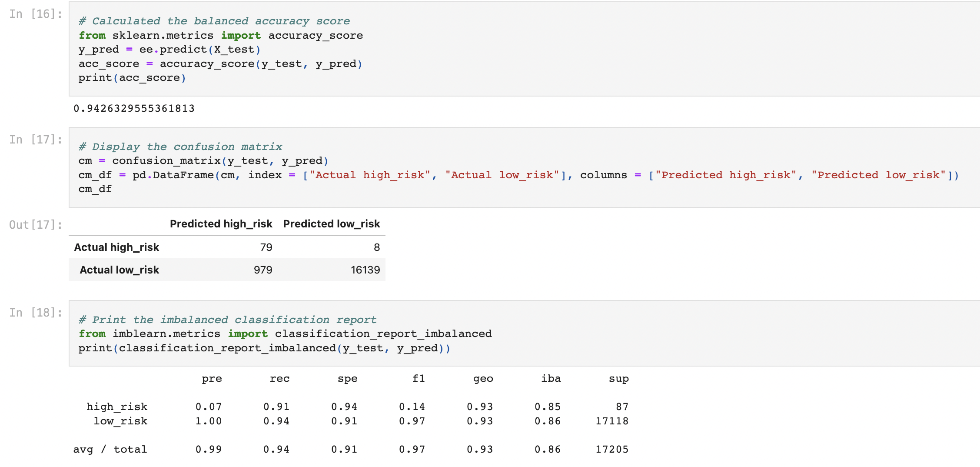This screenshot has width=980, height=467.
Task: Click the 'Actual high_risk' row label
Action: 116,247
